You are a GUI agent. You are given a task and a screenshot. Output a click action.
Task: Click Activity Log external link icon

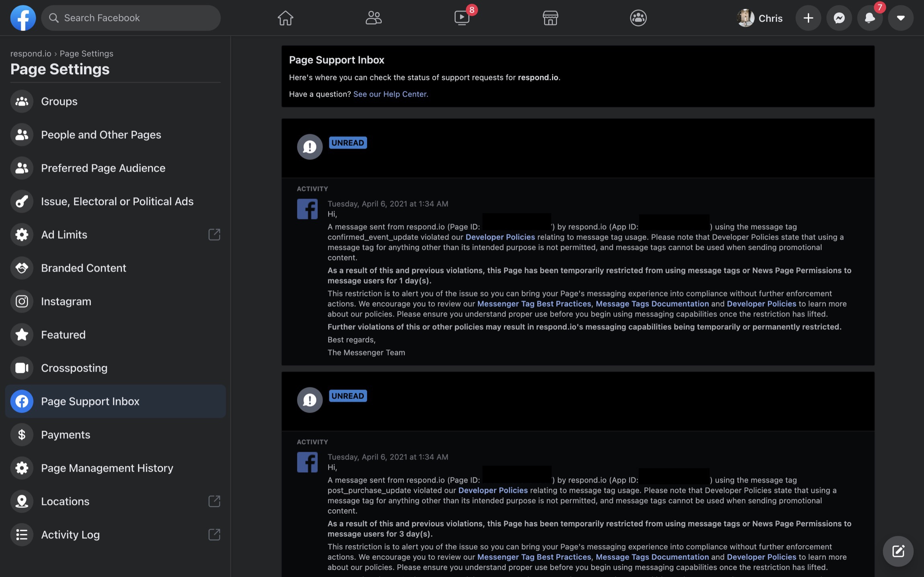coord(214,534)
